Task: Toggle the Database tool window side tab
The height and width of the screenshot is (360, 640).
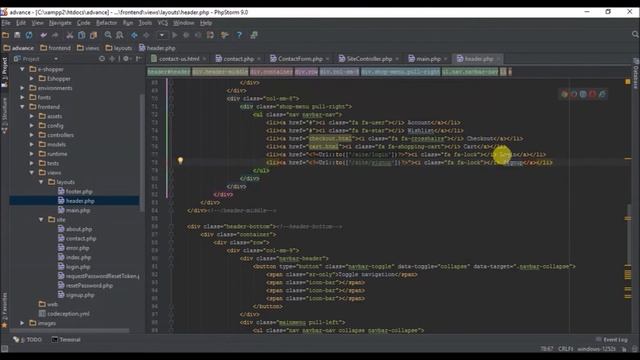Action: (636, 73)
